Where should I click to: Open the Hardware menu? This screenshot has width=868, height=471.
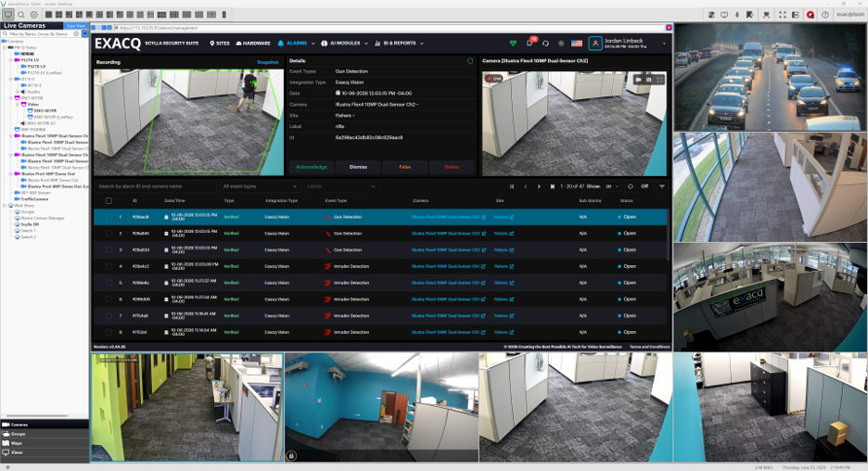tap(253, 44)
